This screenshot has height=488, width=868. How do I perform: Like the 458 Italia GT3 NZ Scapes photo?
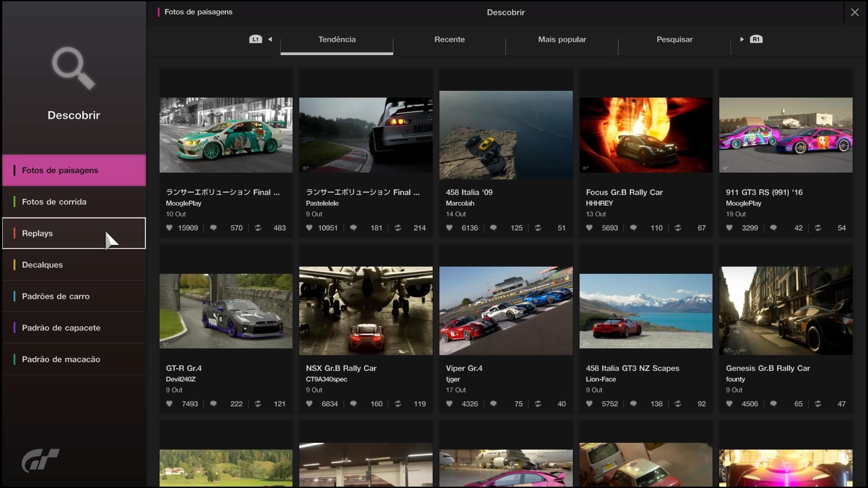(x=590, y=404)
